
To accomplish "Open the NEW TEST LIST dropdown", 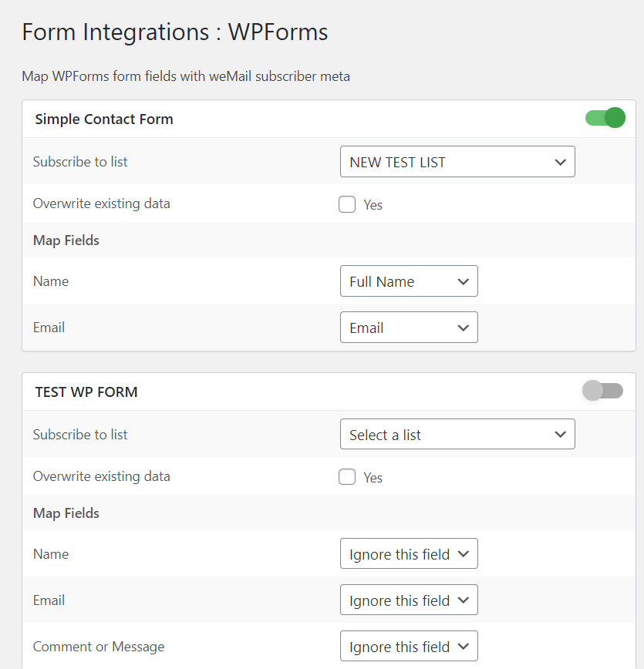I will pyautogui.click(x=457, y=162).
